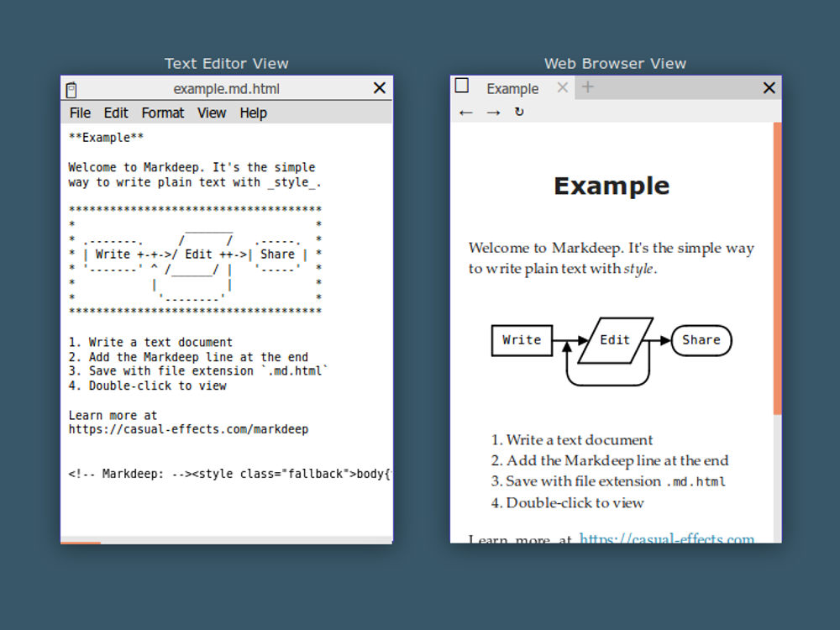
Task: Click "2. Add the Markdeep line" in the editor
Action: pos(188,357)
